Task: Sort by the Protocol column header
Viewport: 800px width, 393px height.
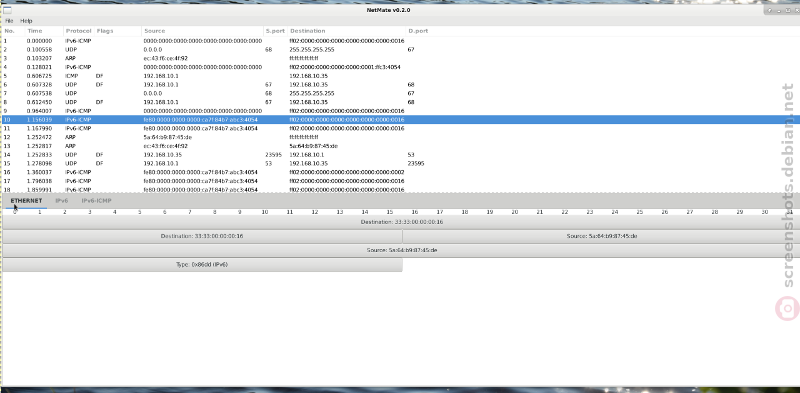Action: 79,31
